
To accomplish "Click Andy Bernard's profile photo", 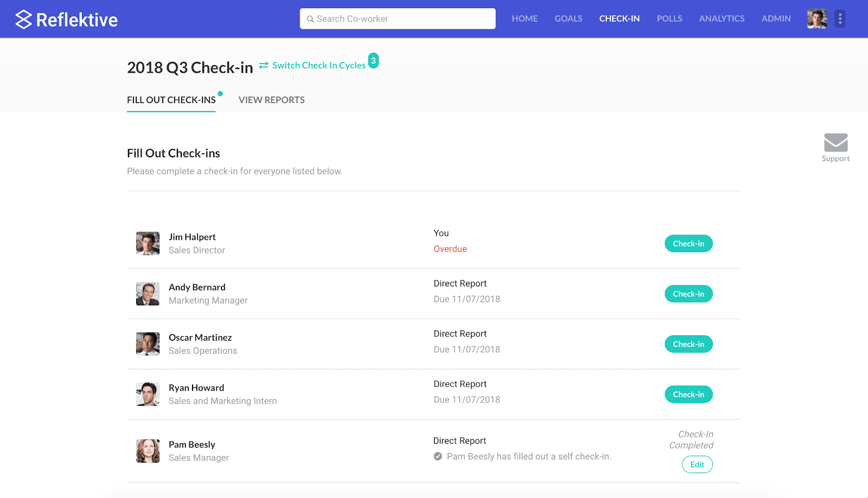I will point(148,294).
